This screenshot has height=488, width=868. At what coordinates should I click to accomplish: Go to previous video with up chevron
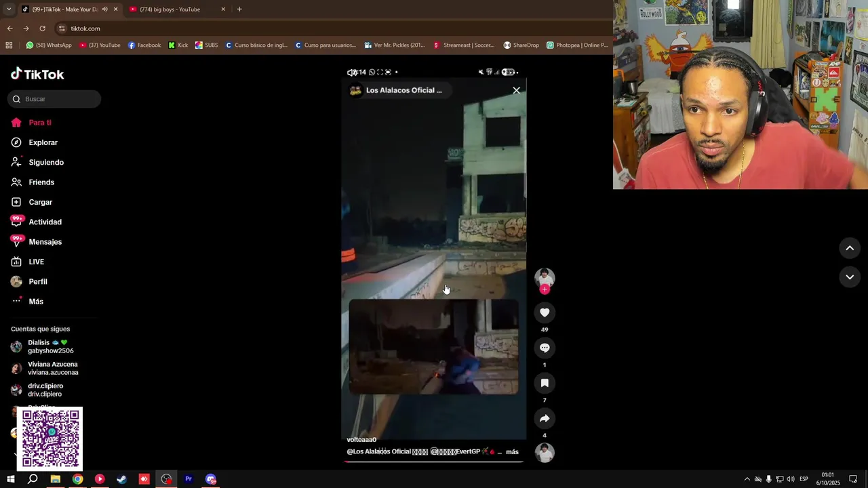(x=850, y=248)
